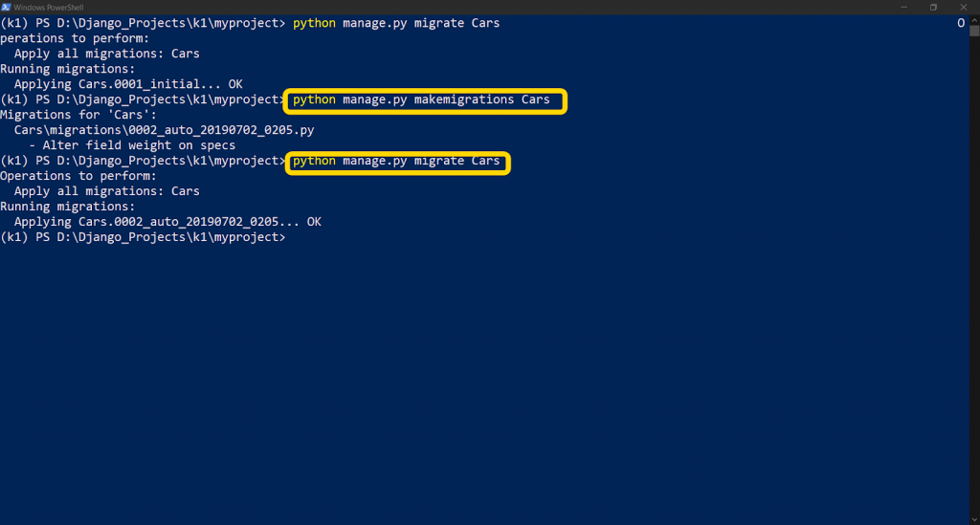980x525 pixels.
Task: Click the yellow-boxed migrate Cars command
Action: (x=397, y=163)
